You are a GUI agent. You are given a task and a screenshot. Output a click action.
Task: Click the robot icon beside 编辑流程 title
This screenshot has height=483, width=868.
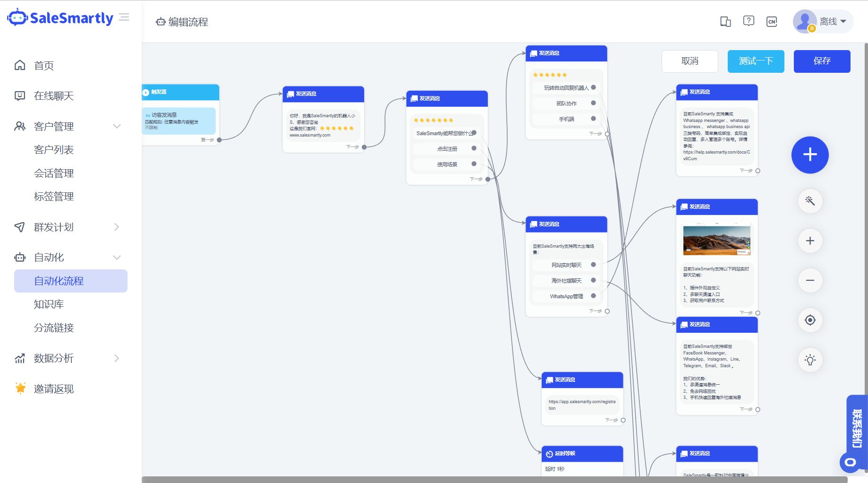point(161,22)
